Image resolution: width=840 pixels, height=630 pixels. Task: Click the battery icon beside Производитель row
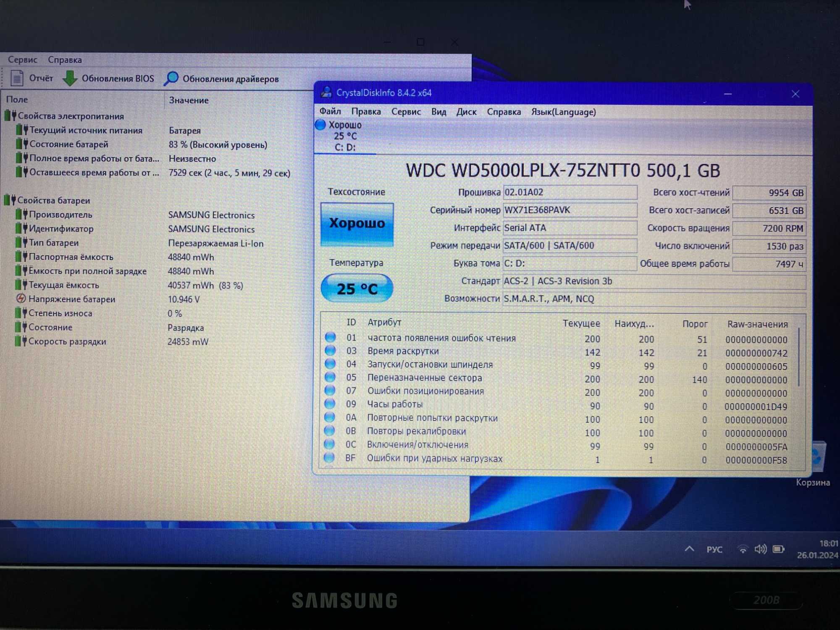point(21,214)
